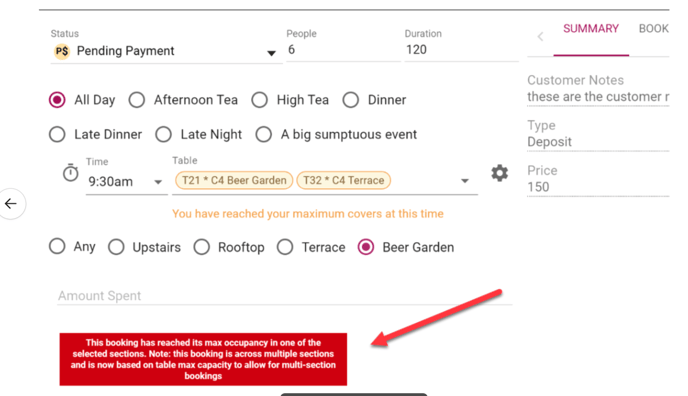This screenshot has width=688, height=396.
Task: Open the BOOK tab
Action: click(x=653, y=29)
